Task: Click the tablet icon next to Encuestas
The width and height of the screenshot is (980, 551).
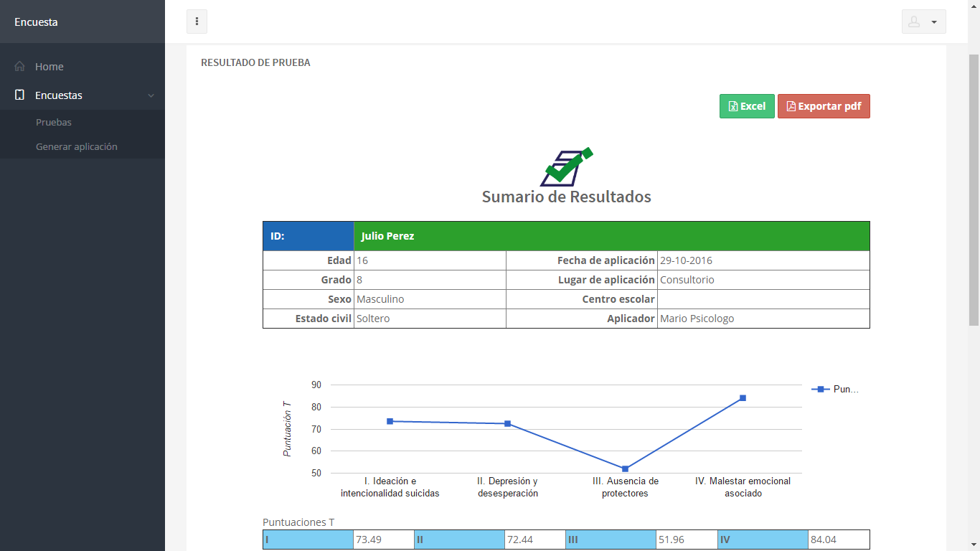Action: [x=20, y=95]
